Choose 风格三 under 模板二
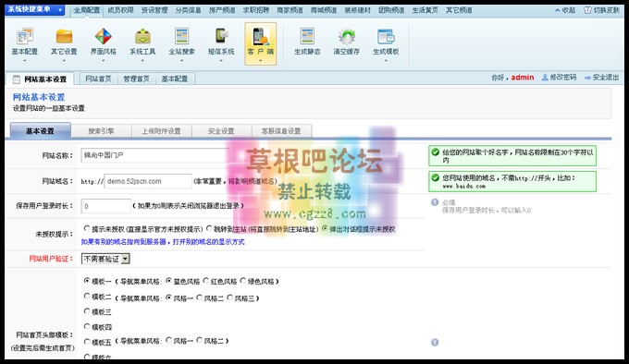 click(x=229, y=297)
